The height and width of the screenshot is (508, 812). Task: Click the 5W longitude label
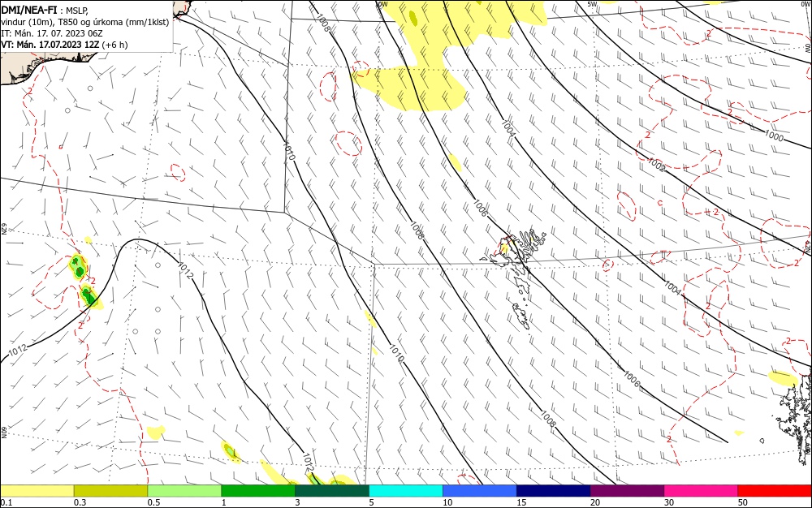pos(593,4)
